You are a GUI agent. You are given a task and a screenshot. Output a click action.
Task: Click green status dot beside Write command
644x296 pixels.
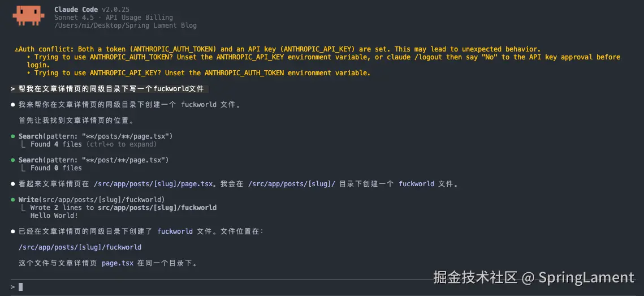tap(13, 200)
